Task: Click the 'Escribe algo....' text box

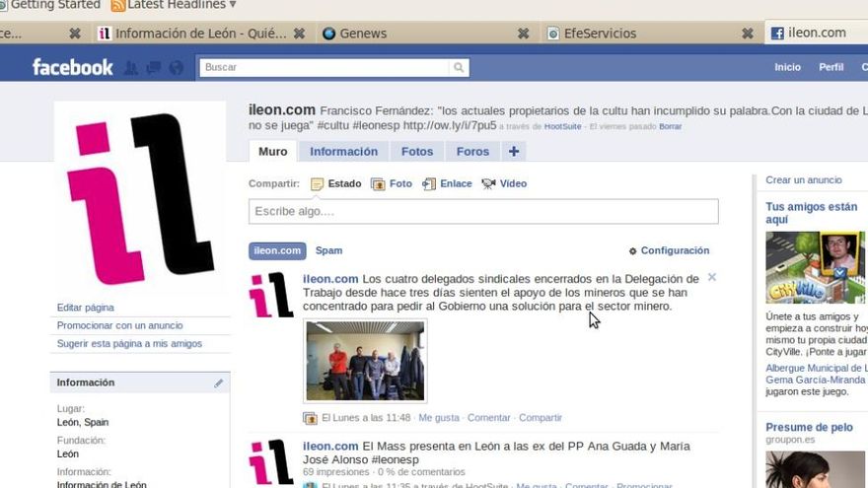Action: click(483, 211)
